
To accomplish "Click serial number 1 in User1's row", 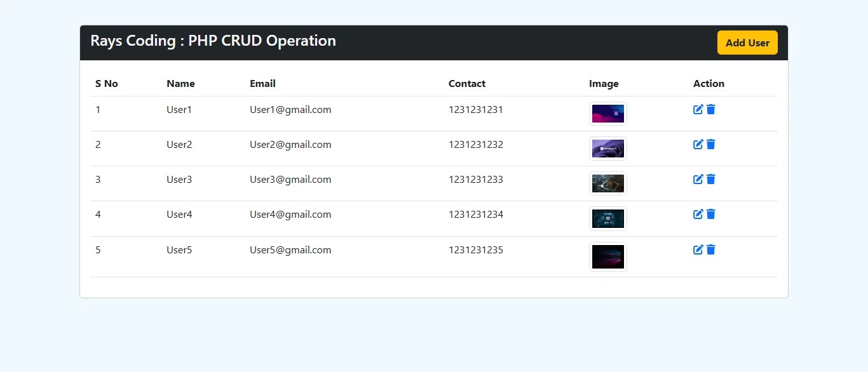I will pos(98,109).
